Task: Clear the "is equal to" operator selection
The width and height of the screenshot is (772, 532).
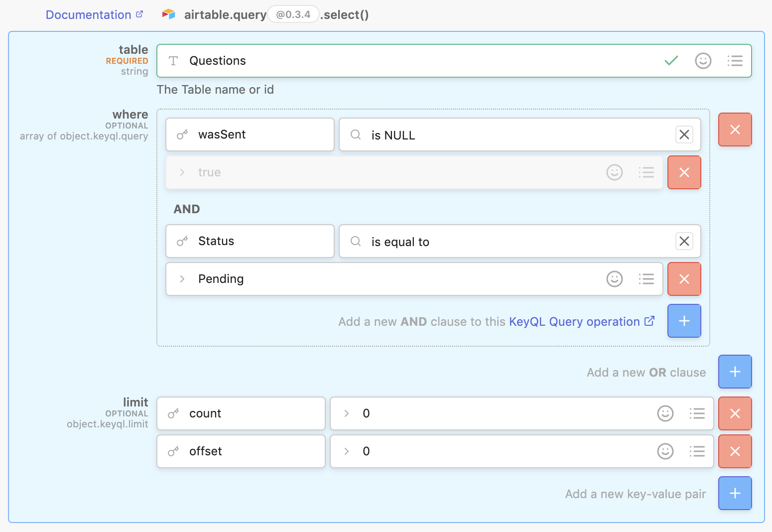Action: (684, 241)
